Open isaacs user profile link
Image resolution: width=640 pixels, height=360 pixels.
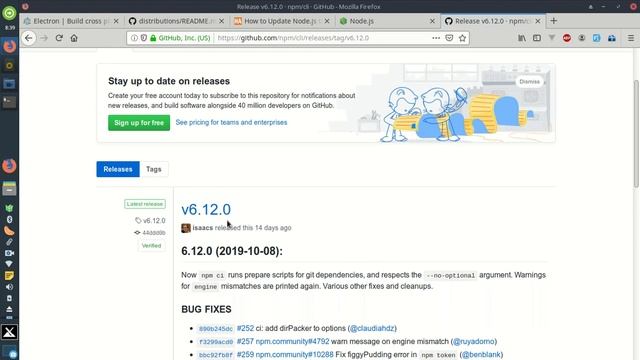pyautogui.click(x=202, y=228)
